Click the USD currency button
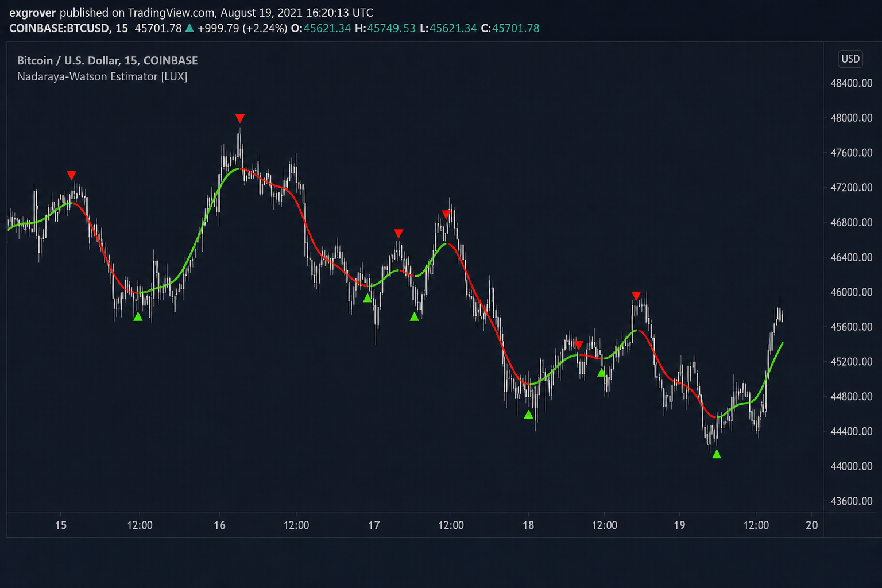The image size is (882, 588). (850, 59)
